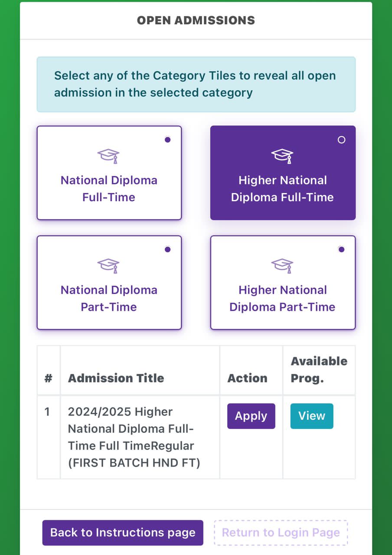Select the National Diploma Part-Time radio dot
Screen dimensions: 392x555
click(168, 249)
